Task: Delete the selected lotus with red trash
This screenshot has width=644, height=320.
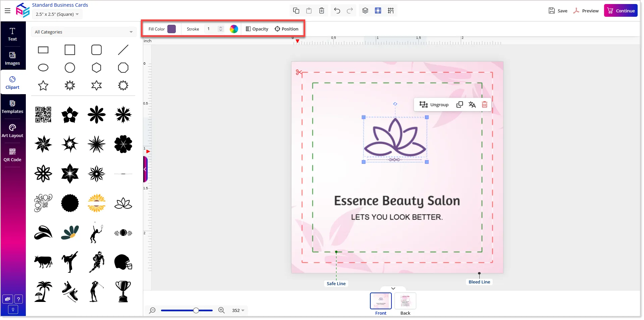Action: [x=485, y=105]
